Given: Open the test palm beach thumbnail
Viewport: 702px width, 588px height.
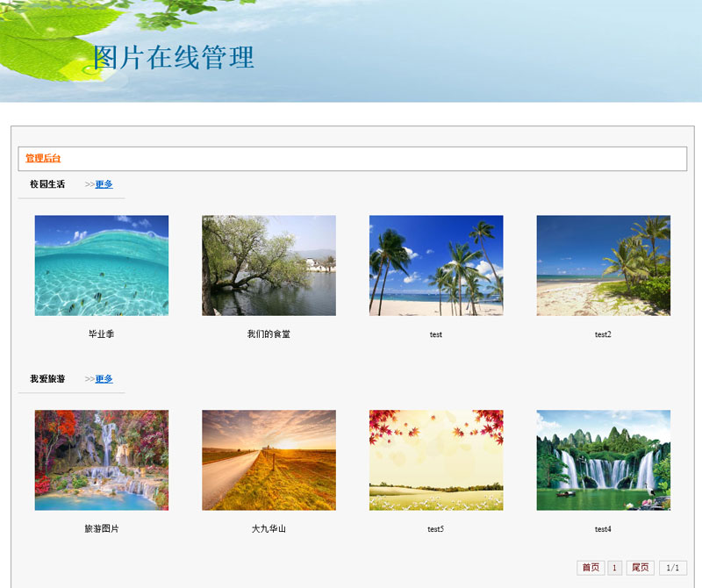Looking at the screenshot, I should click(x=436, y=266).
